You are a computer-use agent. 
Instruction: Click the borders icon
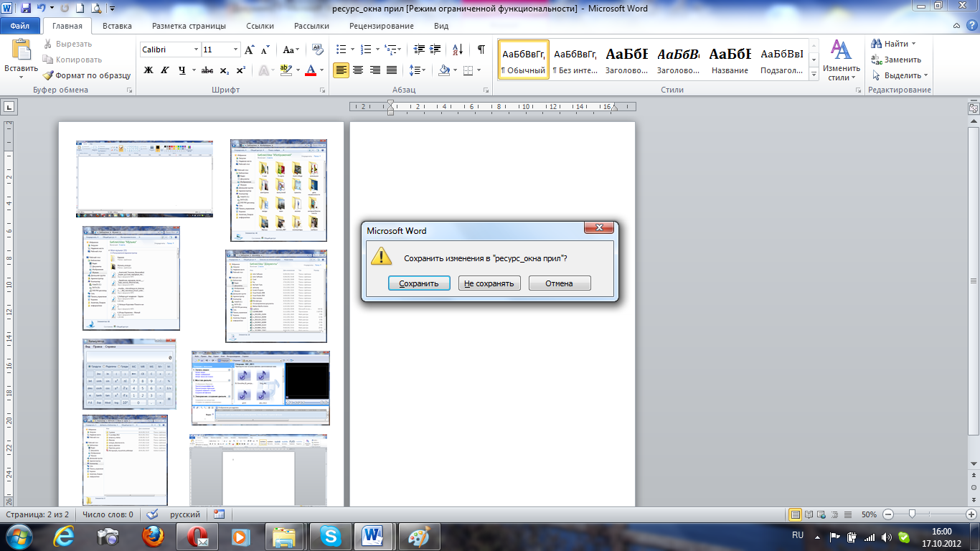click(468, 70)
